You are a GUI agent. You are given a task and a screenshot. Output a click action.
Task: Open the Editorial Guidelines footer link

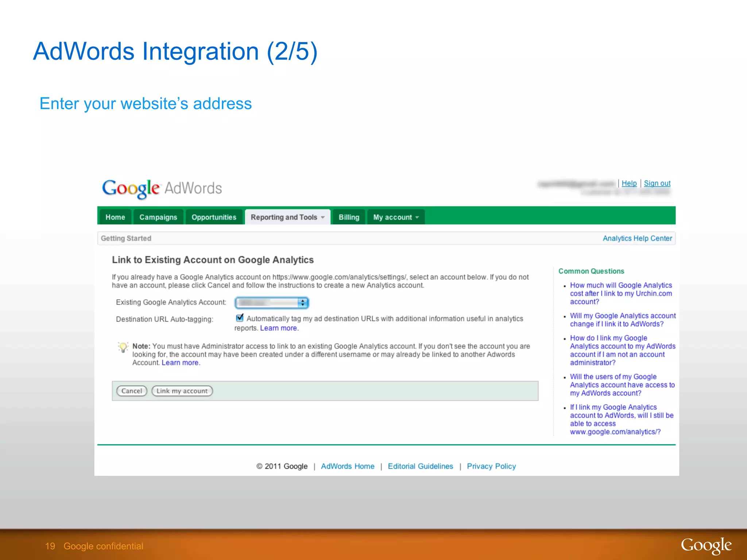(x=420, y=466)
